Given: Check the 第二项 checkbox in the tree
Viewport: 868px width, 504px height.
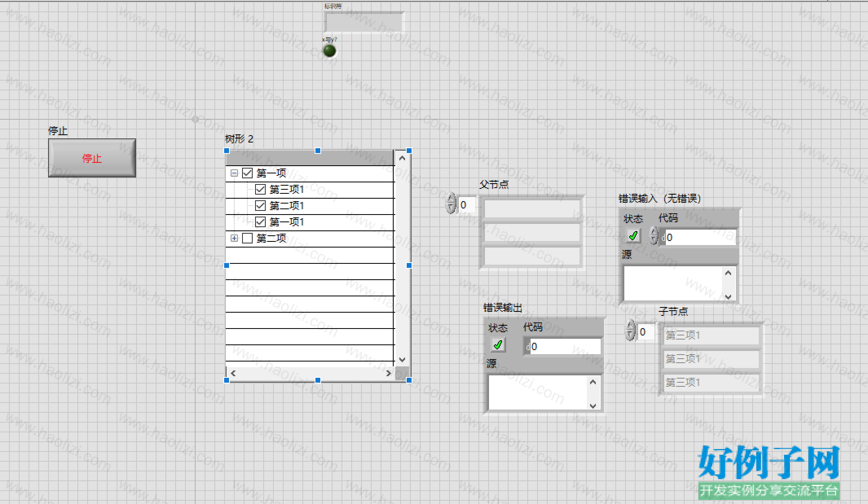Looking at the screenshot, I should [x=247, y=238].
